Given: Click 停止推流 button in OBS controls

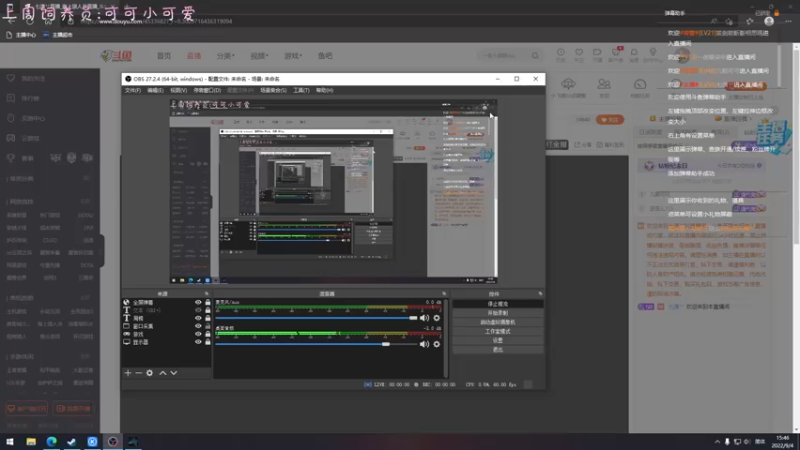Looking at the screenshot, I should pos(497,304).
